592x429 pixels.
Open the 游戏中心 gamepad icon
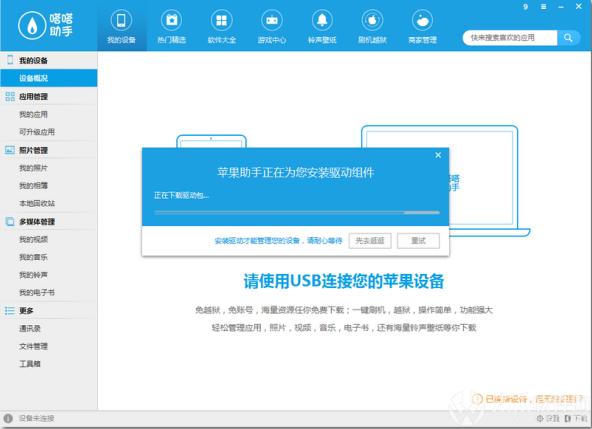click(x=272, y=20)
